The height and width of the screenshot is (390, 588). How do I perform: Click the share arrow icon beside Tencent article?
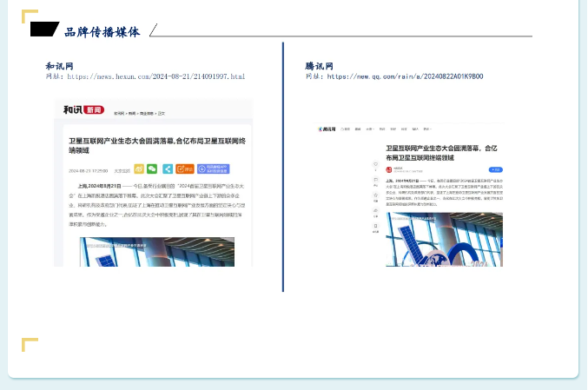[x=375, y=210]
